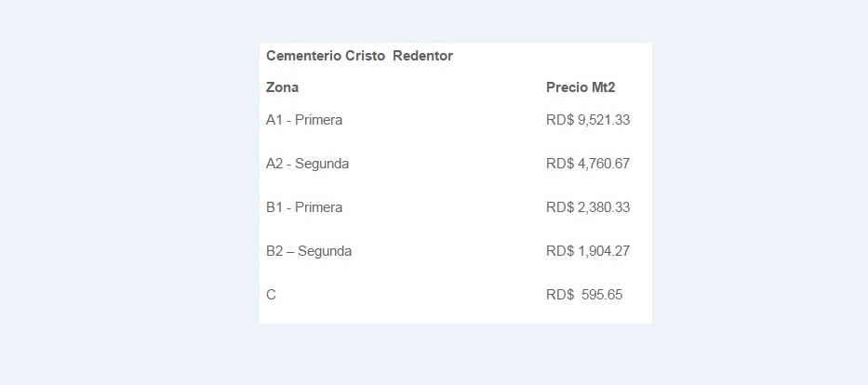Click the 9,521.33 price amount

coord(605,120)
